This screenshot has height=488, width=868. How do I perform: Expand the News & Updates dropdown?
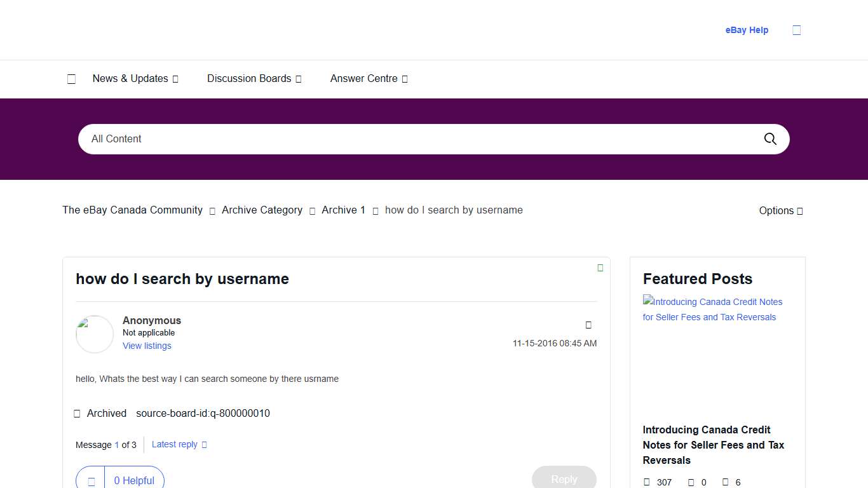pos(175,79)
